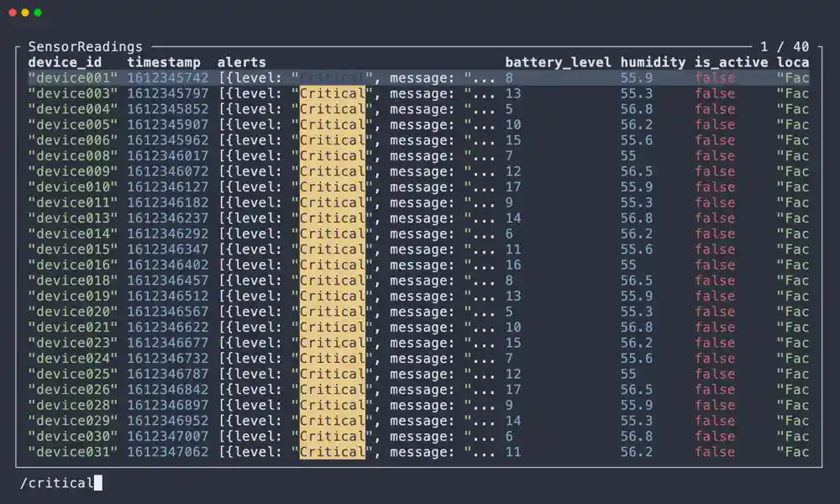Image resolution: width=840 pixels, height=504 pixels.
Task: Select the "device029" cell
Action: tap(73, 421)
